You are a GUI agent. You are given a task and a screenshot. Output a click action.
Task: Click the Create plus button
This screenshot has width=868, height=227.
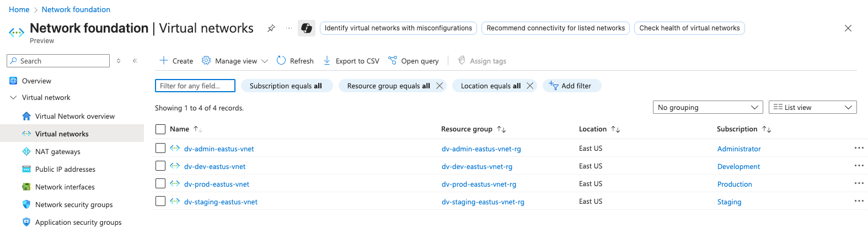coord(176,61)
